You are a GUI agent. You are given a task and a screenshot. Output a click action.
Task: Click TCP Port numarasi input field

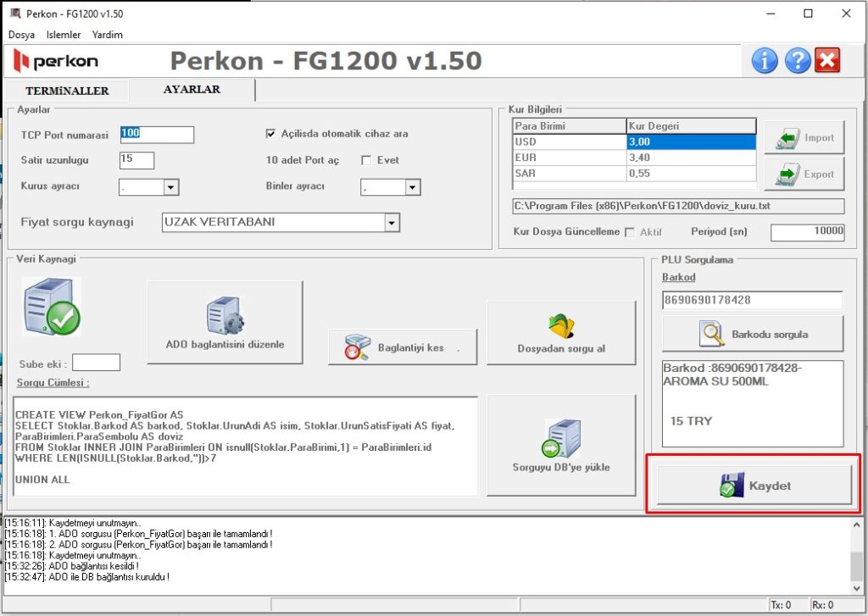tap(157, 135)
